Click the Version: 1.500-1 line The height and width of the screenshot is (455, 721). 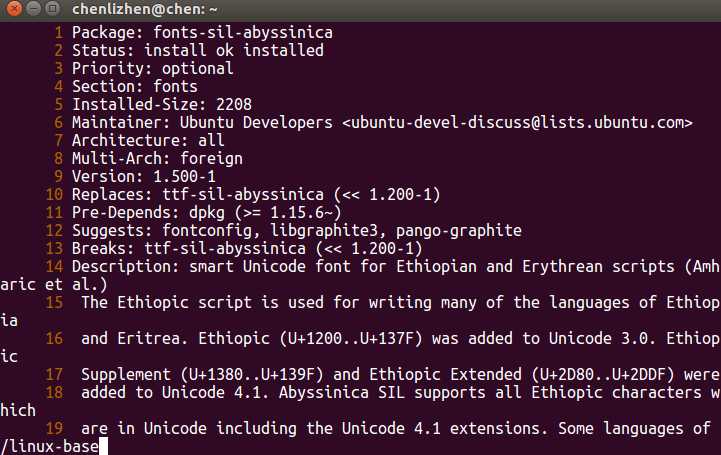143,176
